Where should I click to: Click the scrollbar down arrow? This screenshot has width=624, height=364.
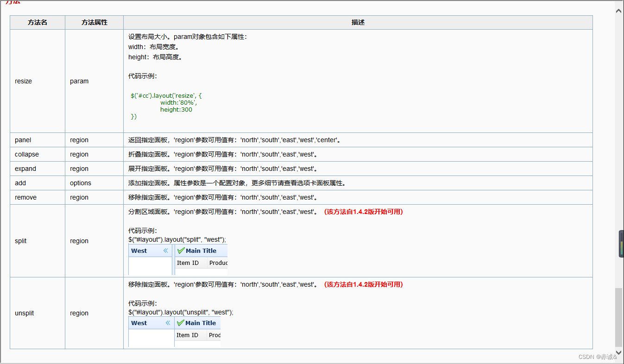(x=618, y=352)
